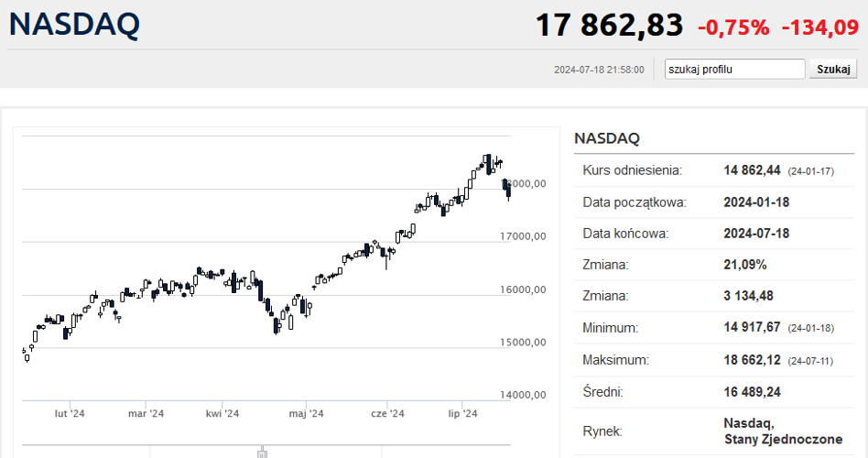Click the NASDAQ page title
Image resolution: width=868 pixels, height=458 pixels.
pyautogui.click(x=74, y=25)
